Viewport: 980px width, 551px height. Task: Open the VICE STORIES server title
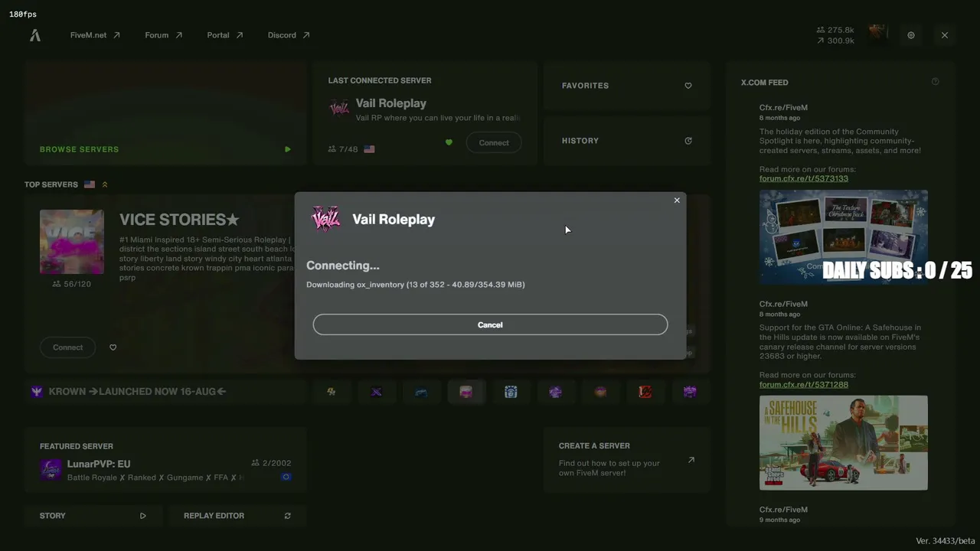(x=179, y=220)
